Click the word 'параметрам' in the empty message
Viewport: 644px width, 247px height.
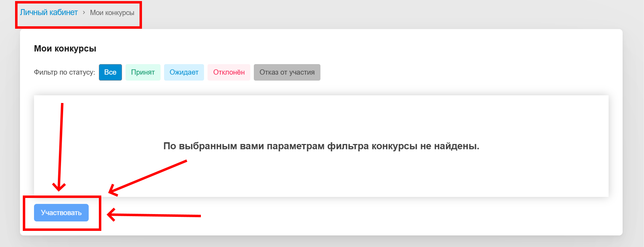coord(296,146)
